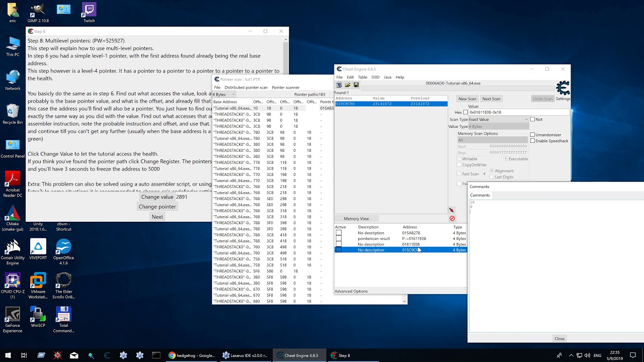Image resolution: width=644 pixels, height=362 pixels.
Task: Click the scan Value input field
Action: (519, 112)
